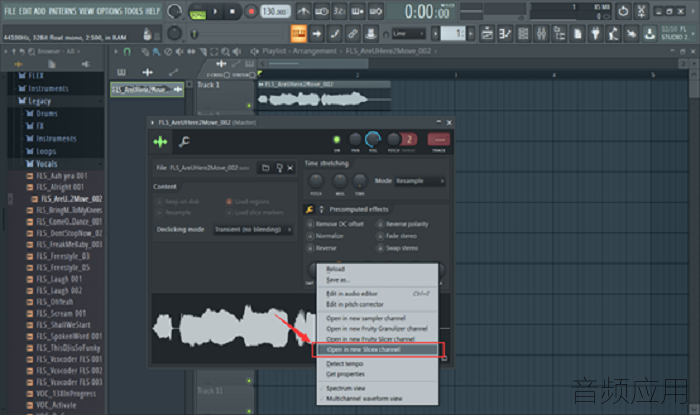
Task: Open the Browser tree icon in toolbar
Action: (x=559, y=33)
